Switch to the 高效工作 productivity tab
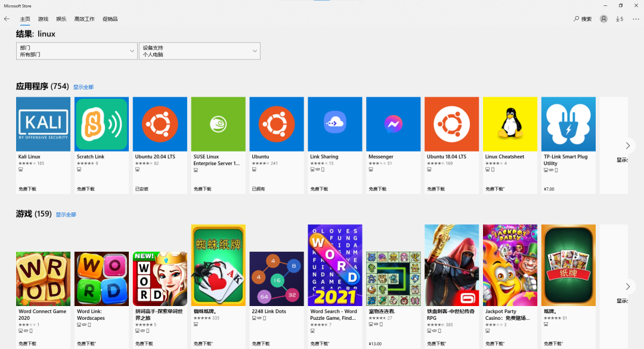The width and height of the screenshot is (644, 349). tap(84, 19)
